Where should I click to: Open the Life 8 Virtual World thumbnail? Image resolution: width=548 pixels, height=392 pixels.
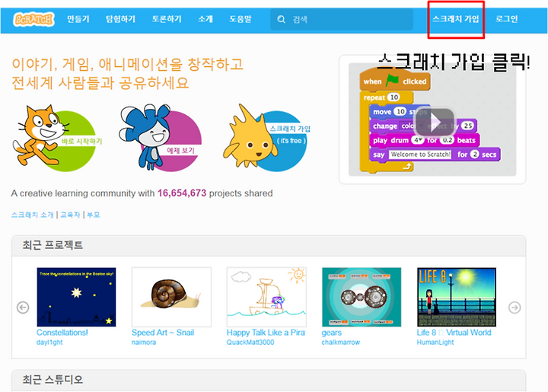[457, 297]
